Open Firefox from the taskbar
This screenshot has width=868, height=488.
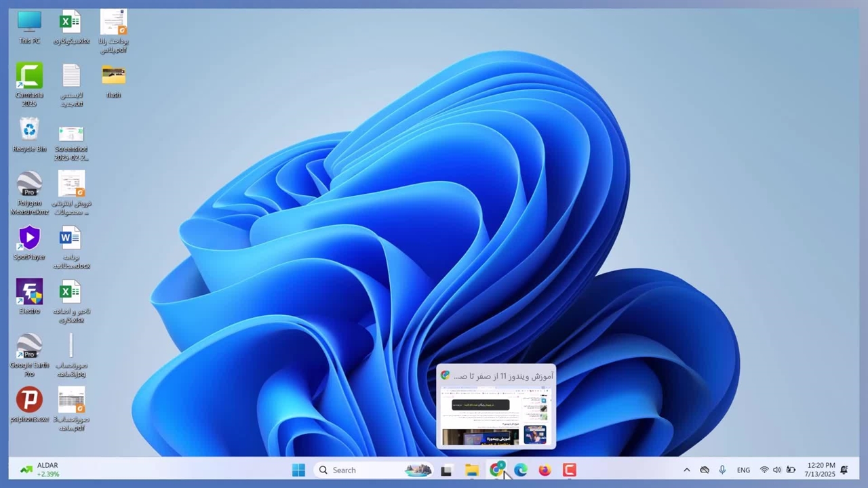tap(545, 470)
